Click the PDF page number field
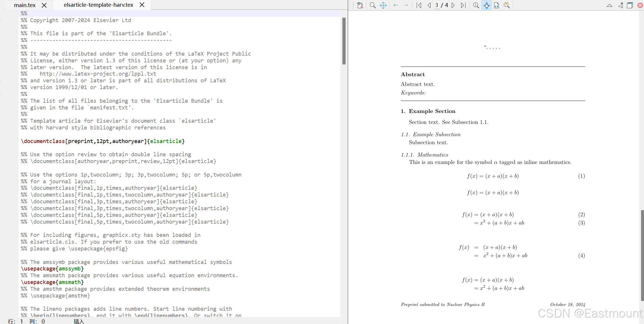 click(437, 5)
